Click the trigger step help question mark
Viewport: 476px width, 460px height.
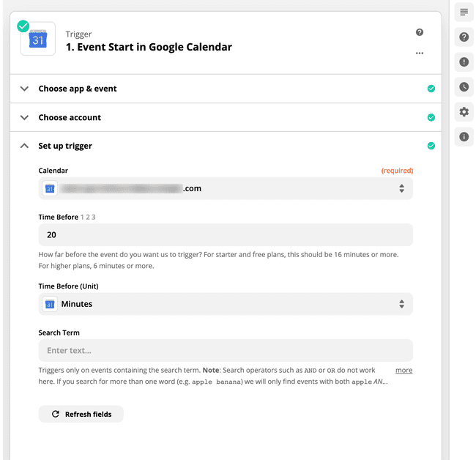[419, 32]
